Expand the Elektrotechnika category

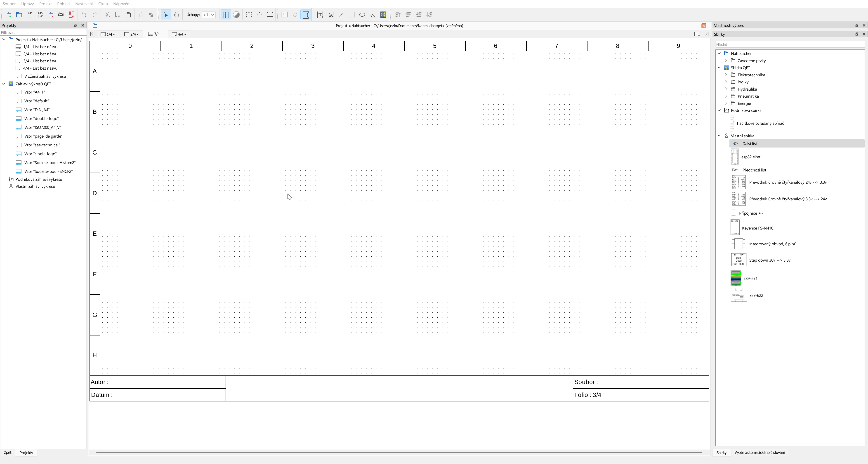tap(726, 75)
